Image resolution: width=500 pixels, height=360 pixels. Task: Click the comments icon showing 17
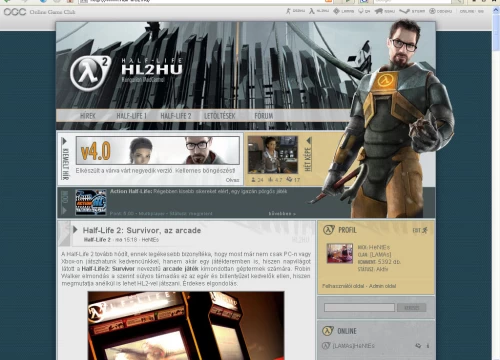pyautogui.click(x=289, y=180)
